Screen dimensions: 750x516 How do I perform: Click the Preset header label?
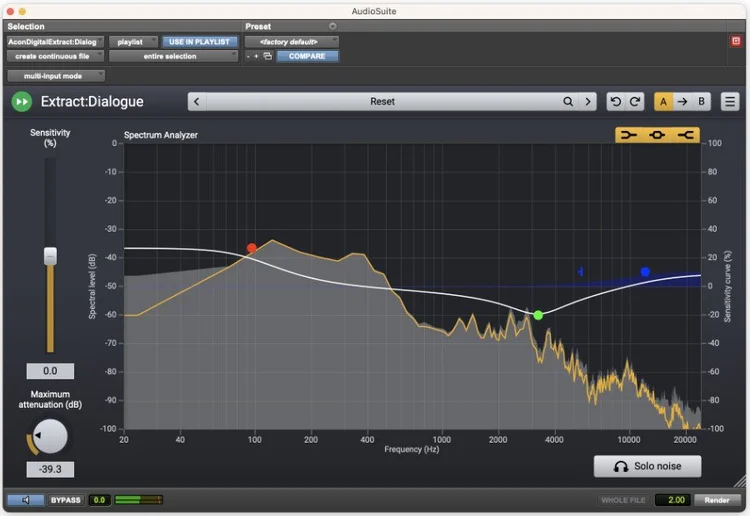coord(258,26)
